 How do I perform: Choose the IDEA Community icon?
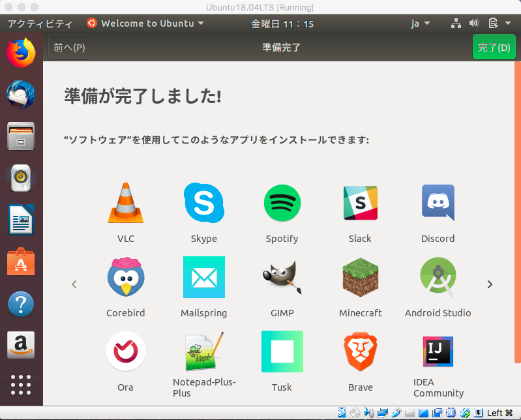(x=438, y=352)
